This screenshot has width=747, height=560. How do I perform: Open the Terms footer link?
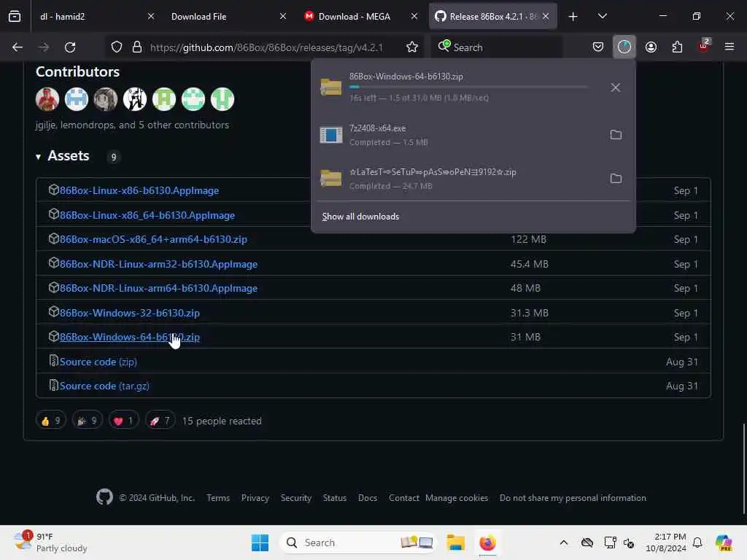click(x=218, y=498)
